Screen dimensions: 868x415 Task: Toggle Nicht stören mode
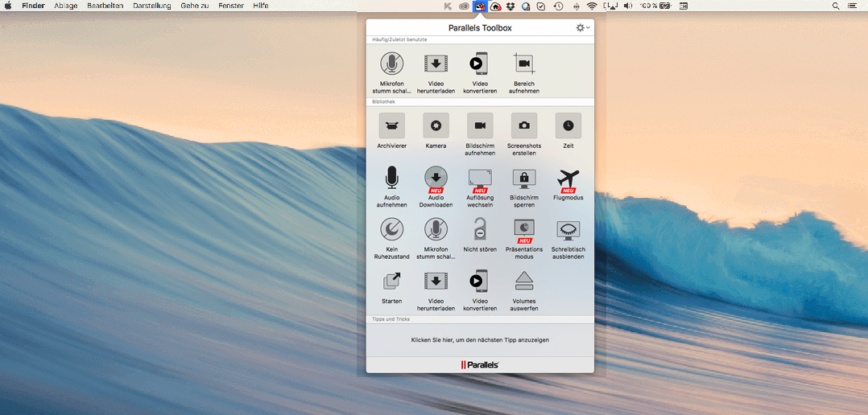480,229
